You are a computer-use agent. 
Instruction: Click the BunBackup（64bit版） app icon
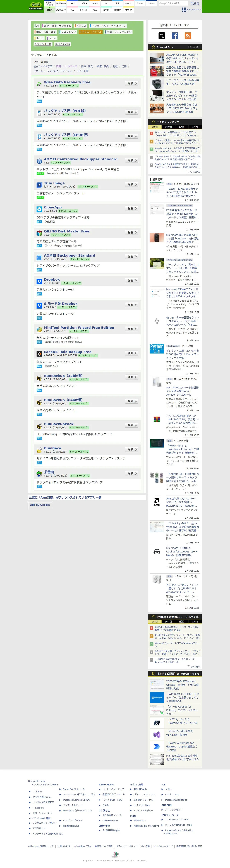(x=39, y=402)
